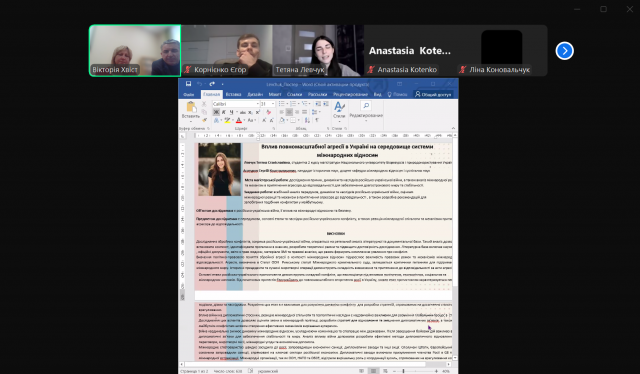The height and width of the screenshot is (374, 640).
Task: Toggle Underline (Ч) formatting
Action: (x=231, y=112)
